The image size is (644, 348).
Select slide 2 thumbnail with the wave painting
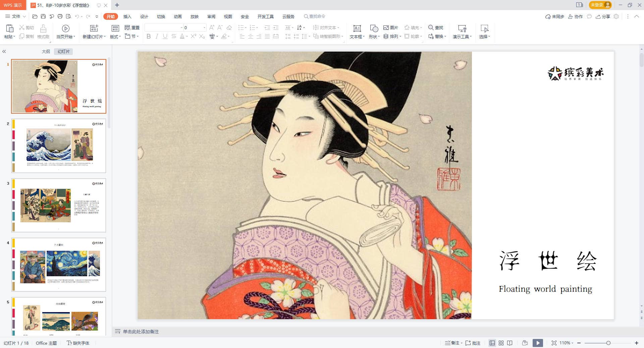coord(59,146)
